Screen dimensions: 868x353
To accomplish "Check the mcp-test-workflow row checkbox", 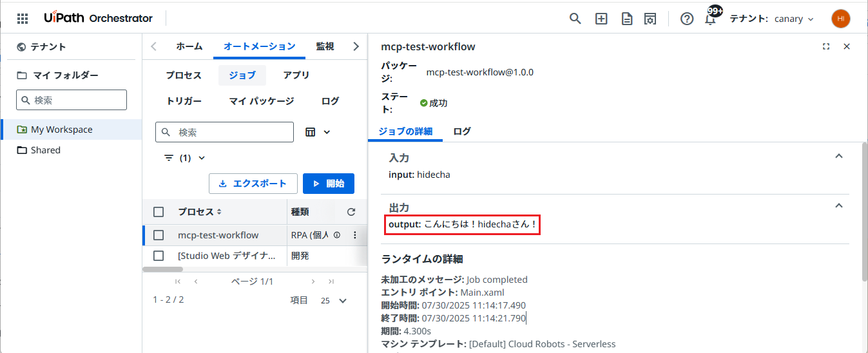I will click(x=159, y=235).
